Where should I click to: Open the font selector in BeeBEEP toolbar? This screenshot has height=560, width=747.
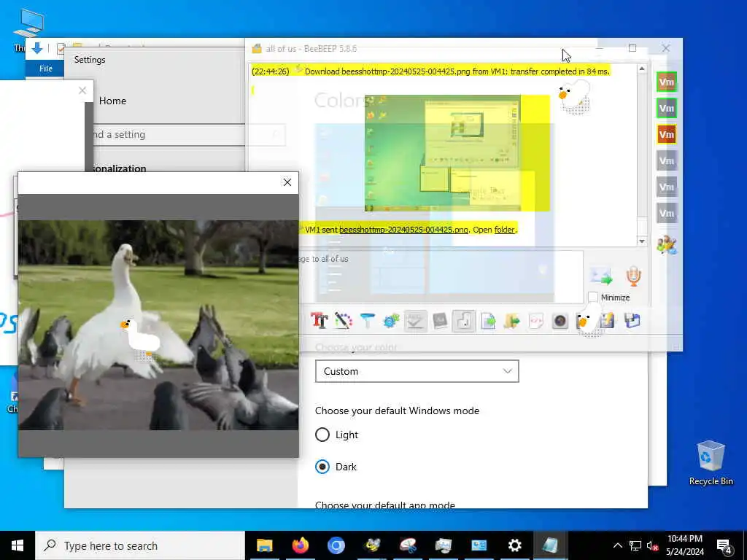(320, 321)
